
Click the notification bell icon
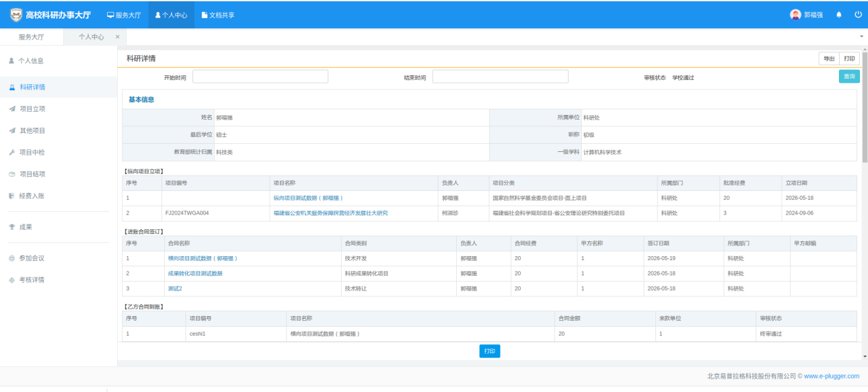click(838, 14)
